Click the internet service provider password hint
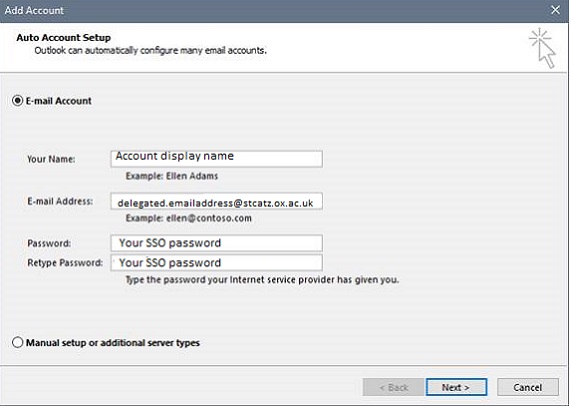Screen dimensions: 571x406 262,280
